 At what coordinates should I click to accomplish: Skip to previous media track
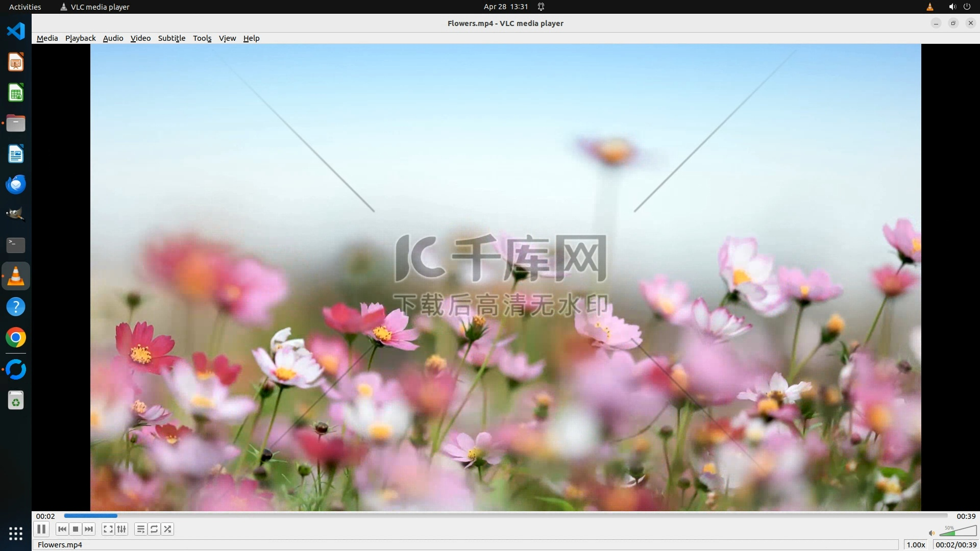click(x=62, y=529)
